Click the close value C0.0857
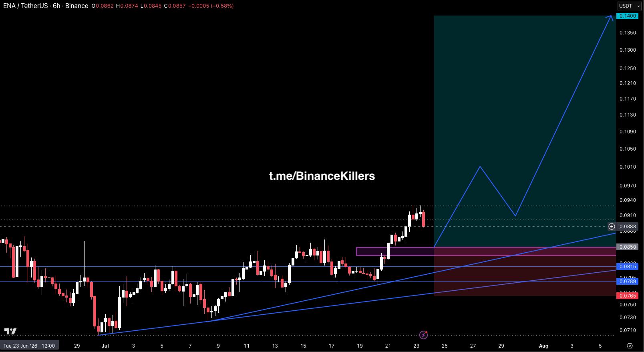This screenshot has width=644, height=352. (x=175, y=6)
